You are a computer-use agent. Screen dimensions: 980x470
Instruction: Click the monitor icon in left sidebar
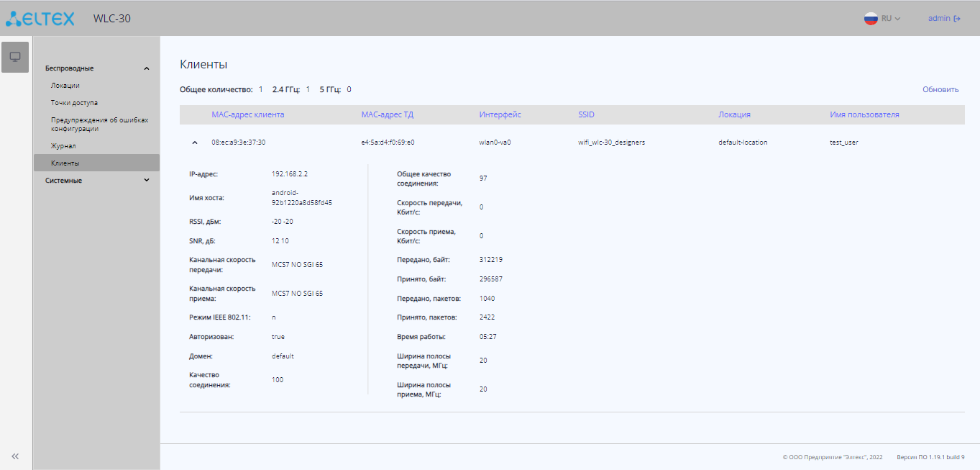pyautogui.click(x=15, y=57)
